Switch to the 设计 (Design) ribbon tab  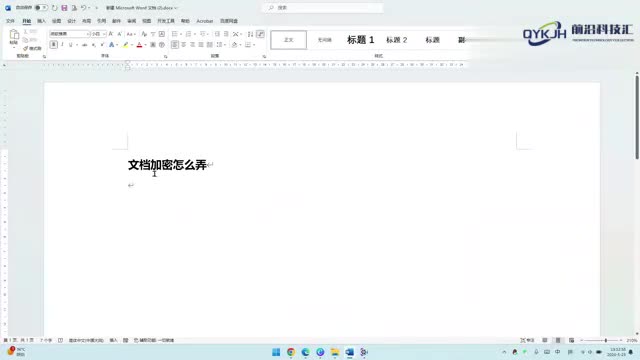[x=71, y=21]
